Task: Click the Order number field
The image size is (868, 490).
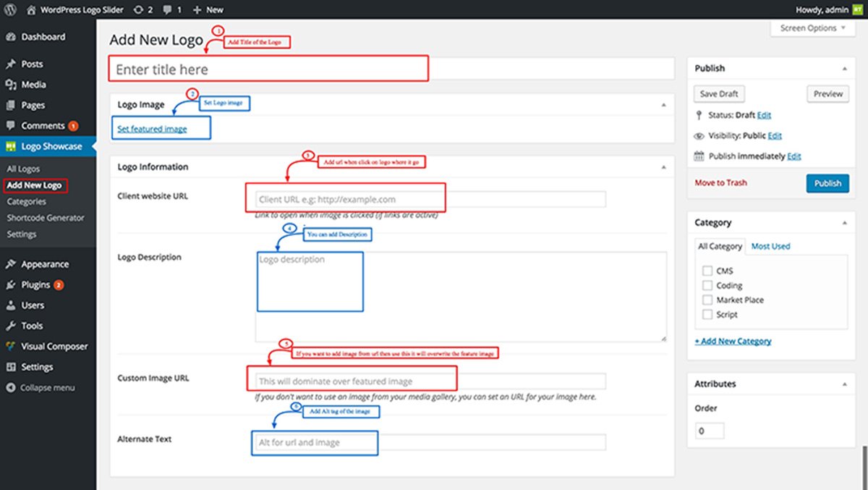Action: [709, 431]
